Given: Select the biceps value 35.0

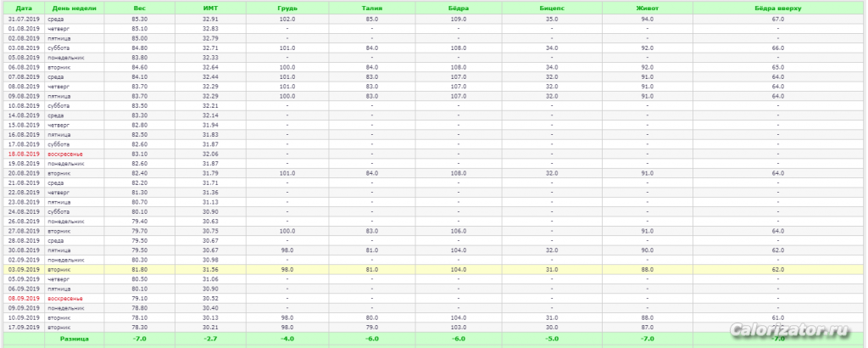Looking at the screenshot, I should click(x=552, y=19).
